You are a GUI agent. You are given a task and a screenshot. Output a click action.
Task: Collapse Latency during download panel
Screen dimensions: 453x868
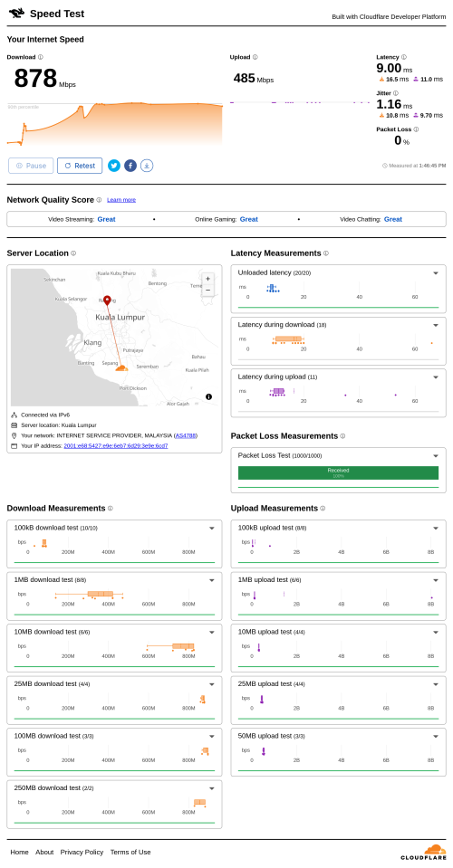point(436,325)
